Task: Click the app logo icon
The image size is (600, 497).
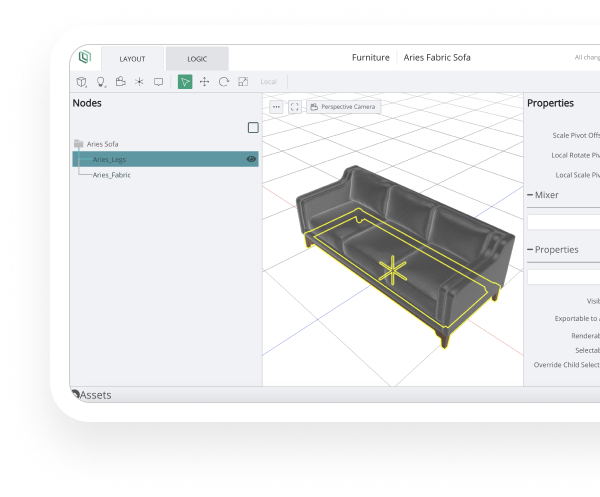Action: point(85,58)
